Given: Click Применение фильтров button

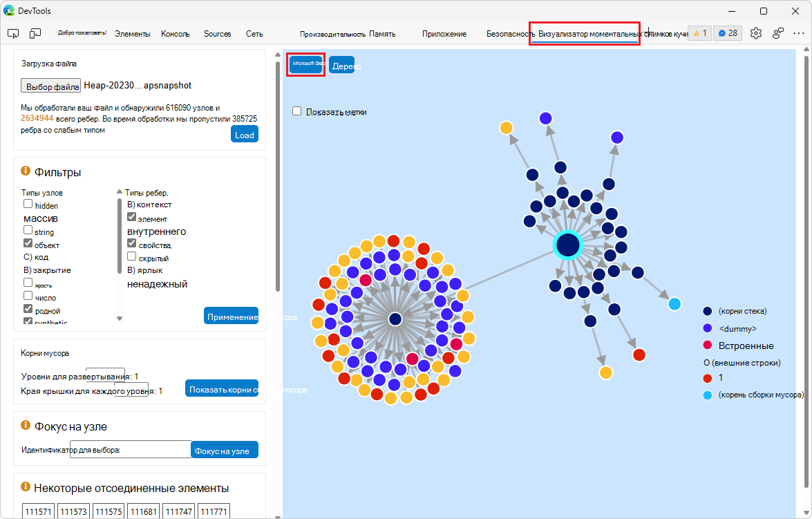Looking at the screenshot, I should click(x=231, y=316).
